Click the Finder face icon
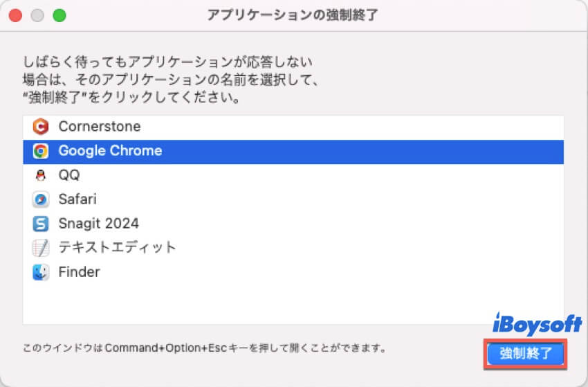The height and width of the screenshot is (387, 588). [x=41, y=272]
